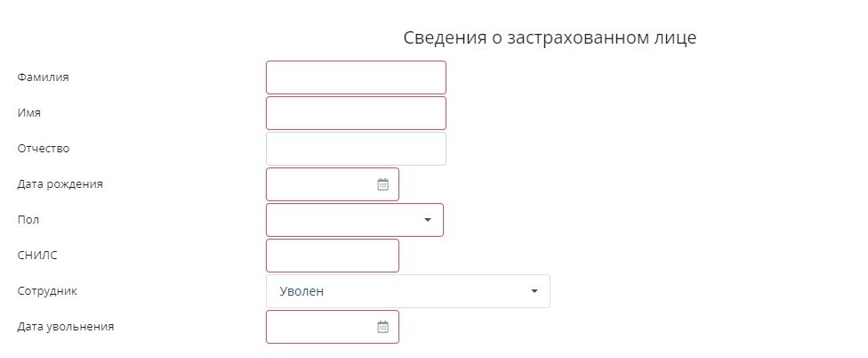Click the СНИЛС label
Image resolution: width=868 pixels, height=358 pixels.
[x=37, y=256]
